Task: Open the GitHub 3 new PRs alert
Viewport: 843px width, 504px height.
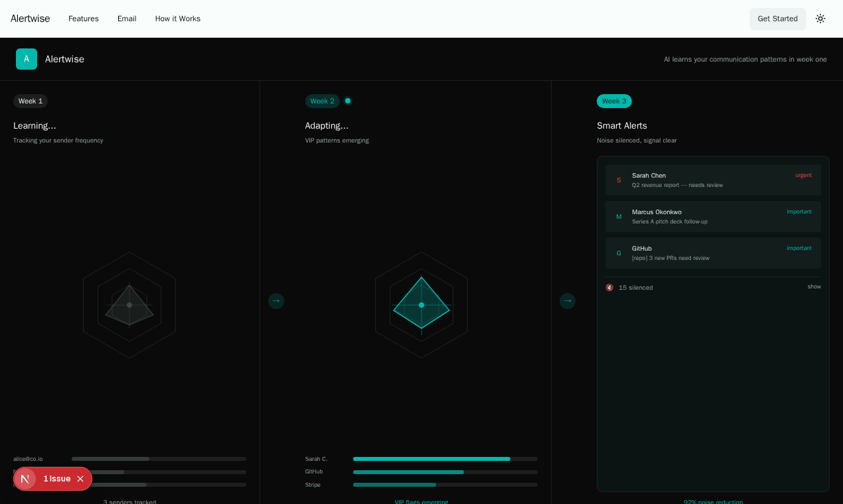Action: 713,253
